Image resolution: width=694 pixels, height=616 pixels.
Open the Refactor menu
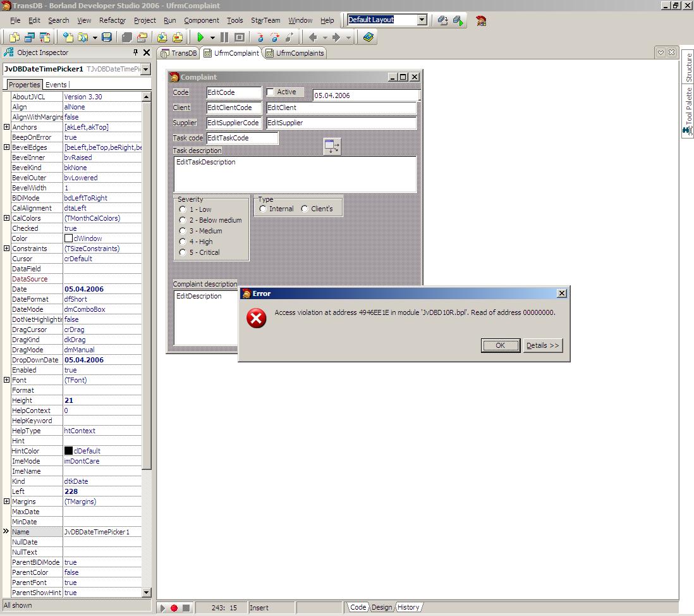coord(112,20)
